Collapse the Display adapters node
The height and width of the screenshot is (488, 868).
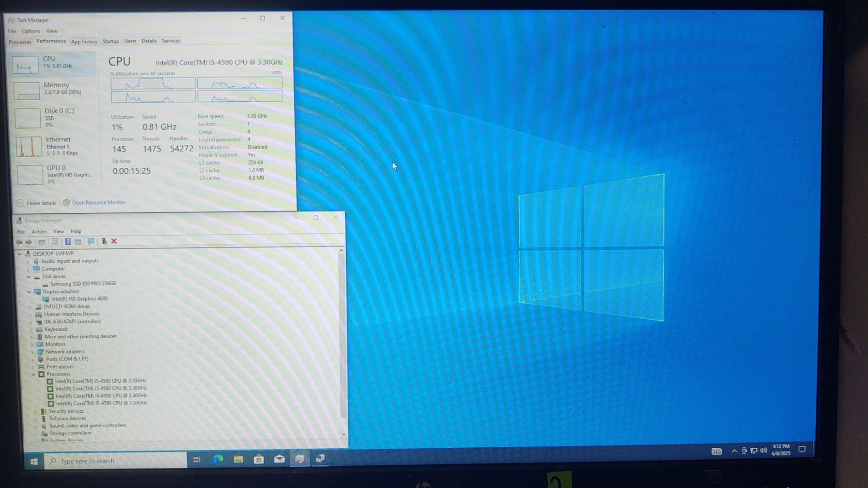click(29, 292)
